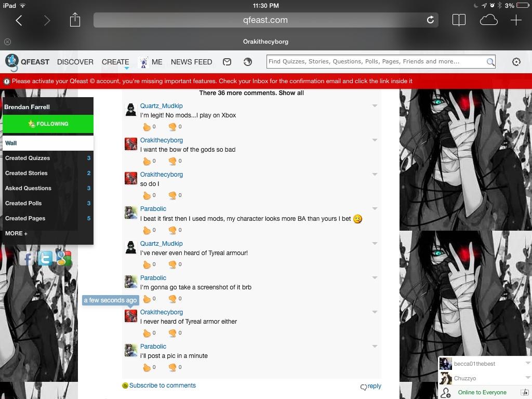Open dropdown on Quartz_Mudkip's "I'm legit" comment
The height and width of the screenshot is (399, 532).
point(375,106)
